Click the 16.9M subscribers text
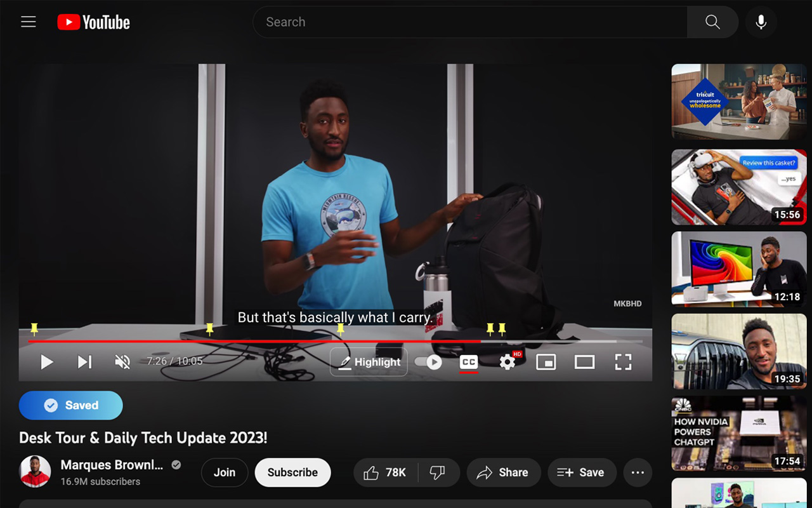This screenshot has width=812, height=508. pyautogui.click(x=100, y=481)
